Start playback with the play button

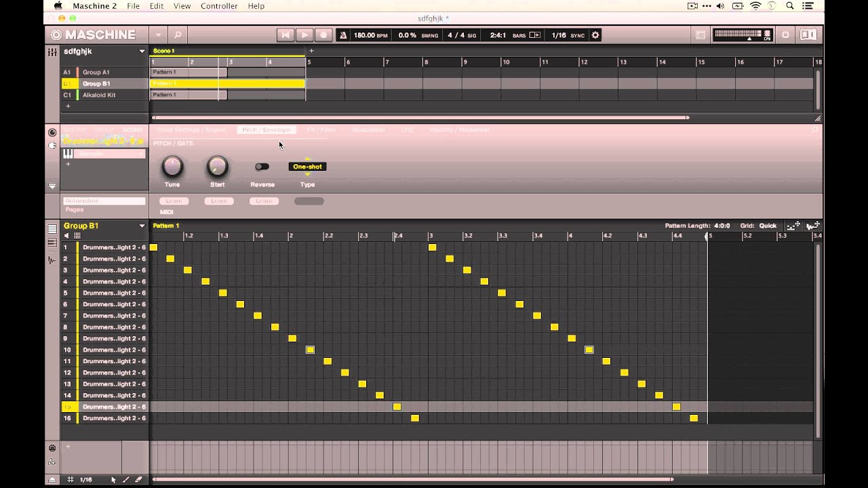(304, 35)
